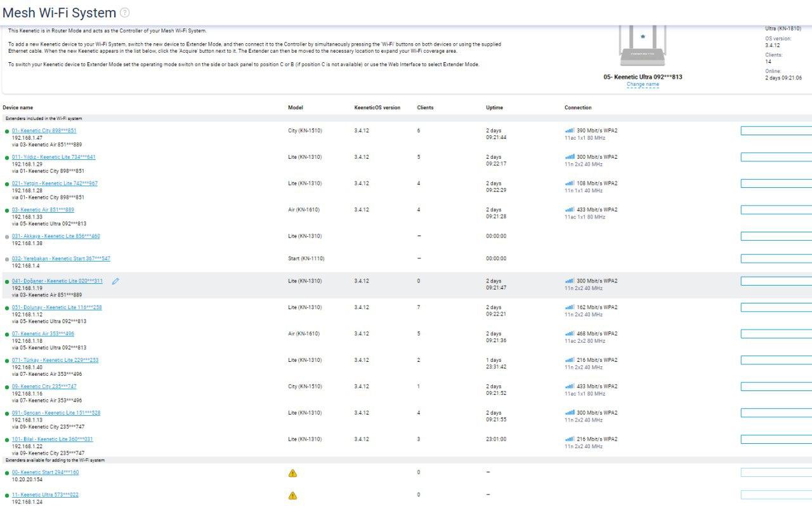The image size is (812, 506).
Task: Click green status dot for 051- Dolunay
Action: pyautogui.click(x=7, y=308)
